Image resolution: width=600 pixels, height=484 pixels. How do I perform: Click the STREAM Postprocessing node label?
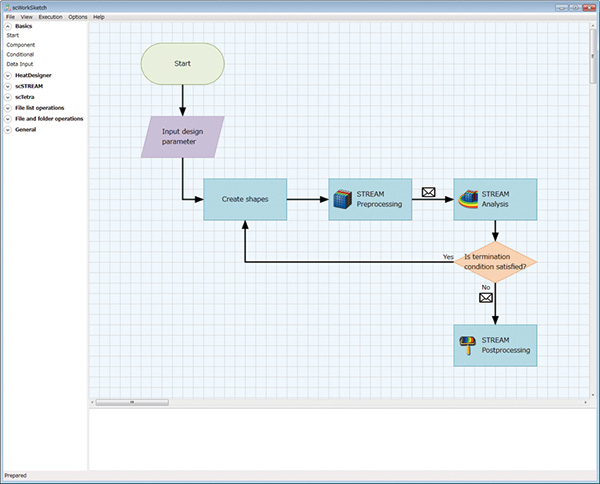click(x=505, y=345)
